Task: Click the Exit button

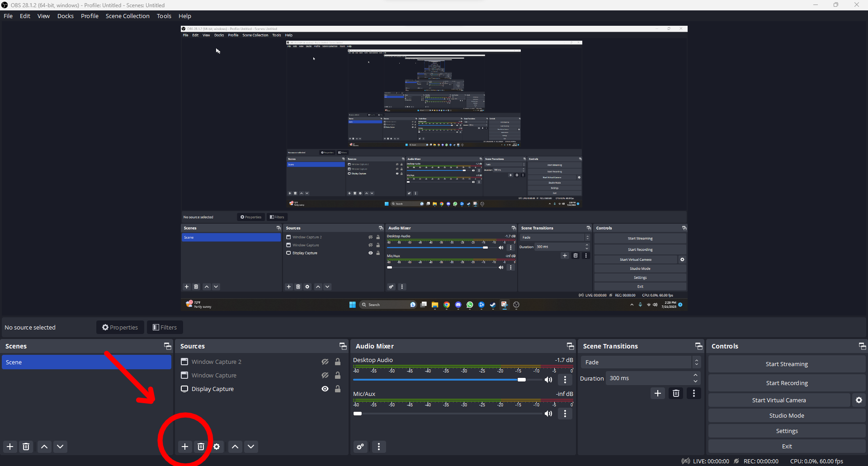Action: [x=787, y=447]
